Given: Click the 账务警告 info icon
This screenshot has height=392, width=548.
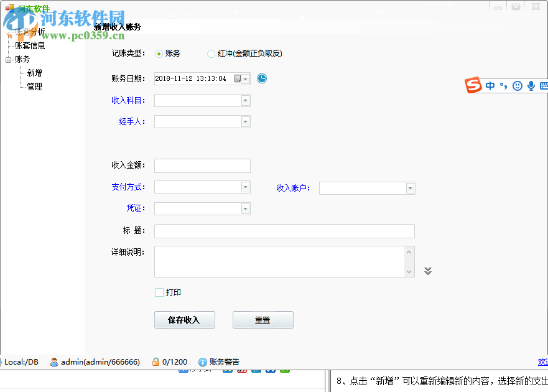Looking at the screenshot, I should point(202,362).
